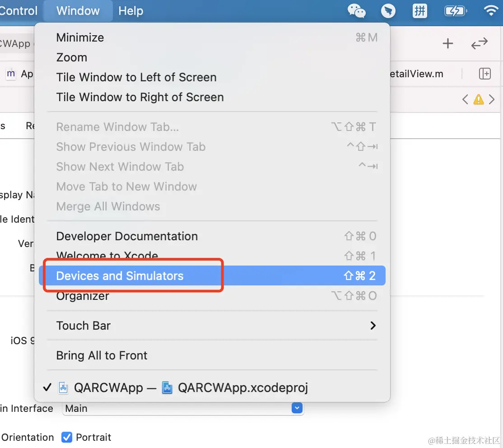Add editor with split-plus icon
Screen dimensions: 503x448
tap(485, 74)
